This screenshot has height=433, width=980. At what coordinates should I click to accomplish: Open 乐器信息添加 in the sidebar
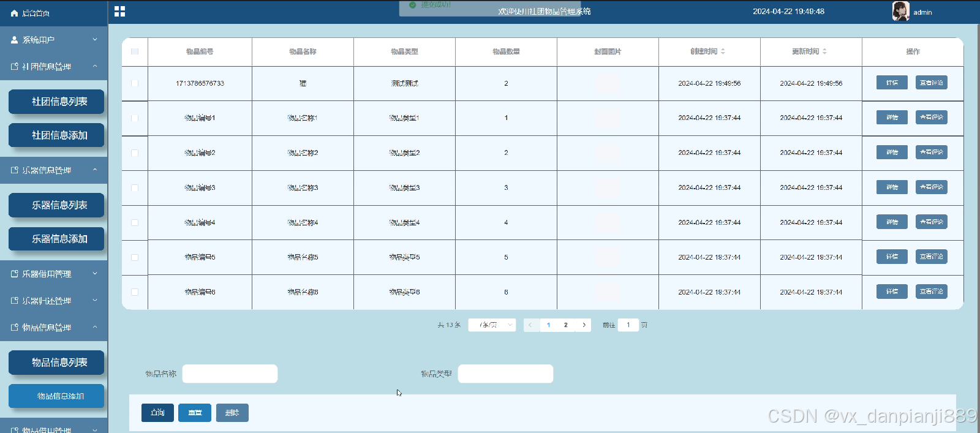[x=56, y=239]
